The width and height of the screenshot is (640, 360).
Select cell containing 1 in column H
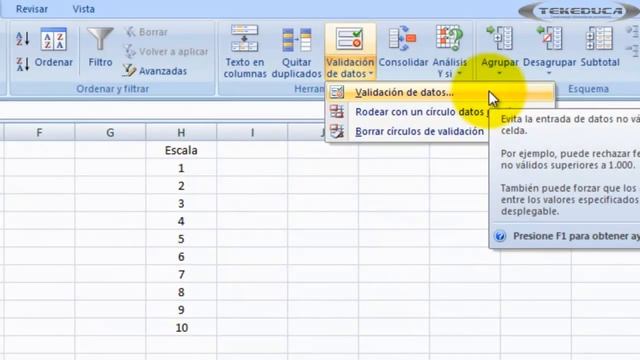tap(181, 168)
